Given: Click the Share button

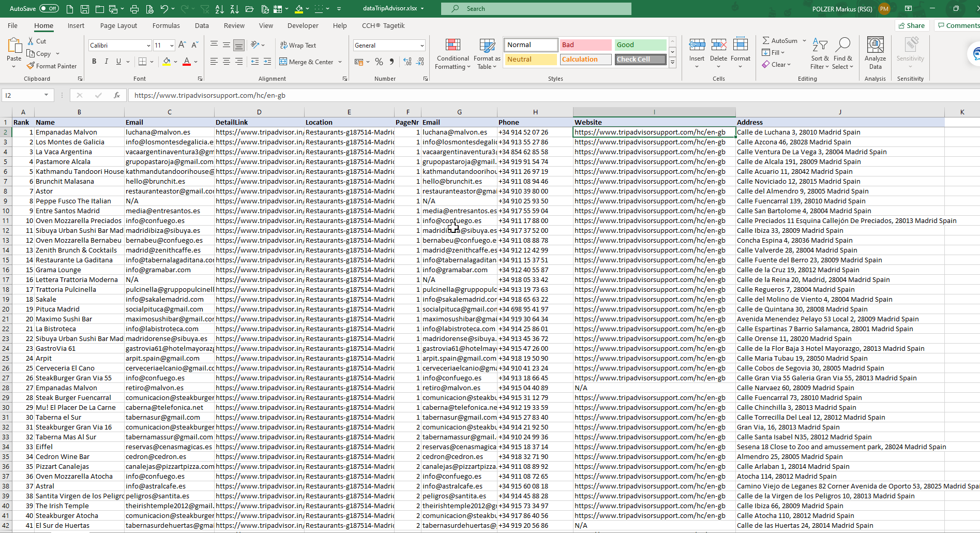Looking at the screenshot, I should pos(911,25).
